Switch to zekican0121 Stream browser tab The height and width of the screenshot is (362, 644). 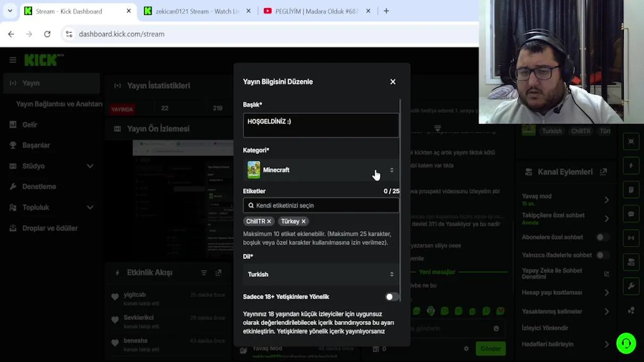(x=197, y=11)
